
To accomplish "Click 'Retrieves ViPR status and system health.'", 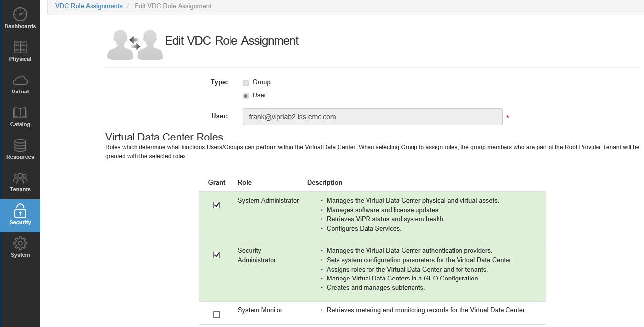I will tap(386, 219).
